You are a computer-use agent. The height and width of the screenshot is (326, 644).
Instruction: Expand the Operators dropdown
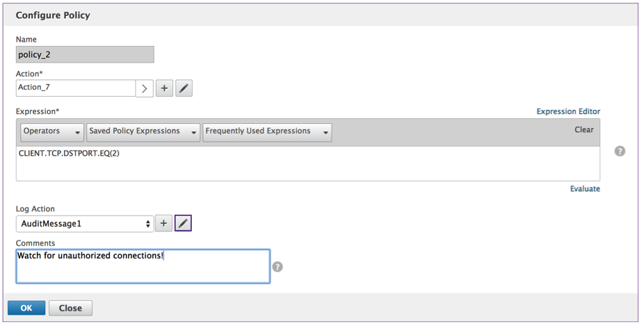[x=52, y=131]
